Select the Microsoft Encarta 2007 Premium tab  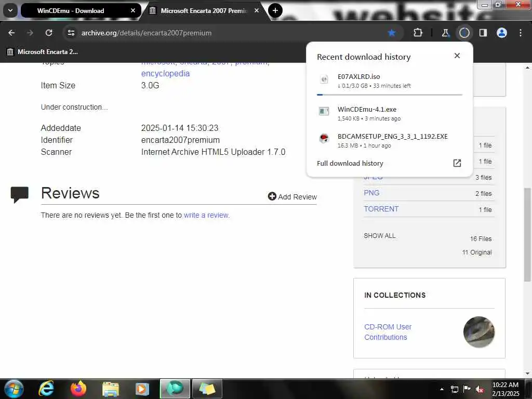204,10
